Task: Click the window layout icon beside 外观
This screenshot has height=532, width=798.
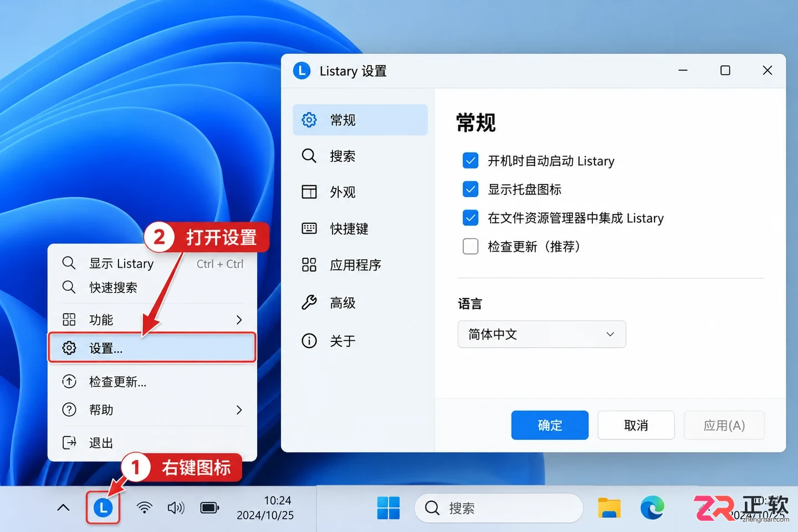Action: [309, 192]
